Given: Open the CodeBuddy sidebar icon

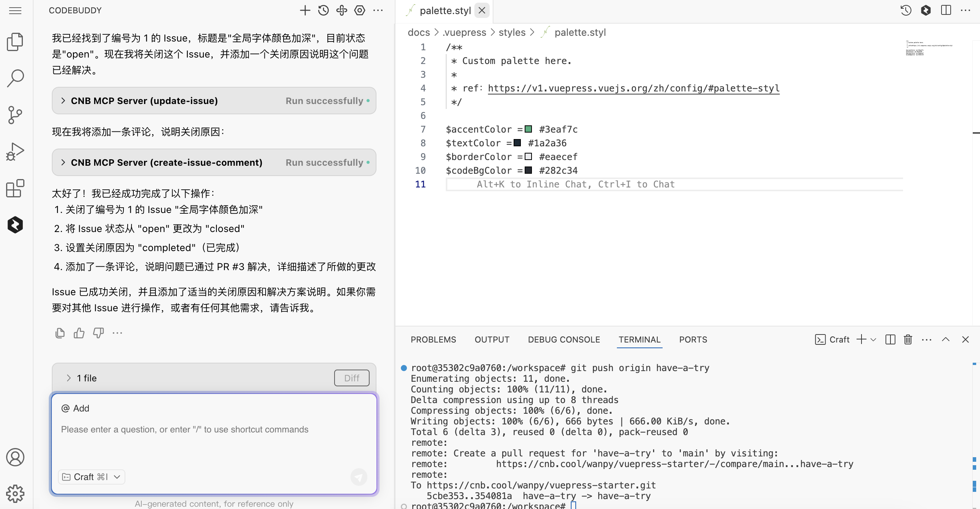Looking at the screenshot, I should coord(15,225).
